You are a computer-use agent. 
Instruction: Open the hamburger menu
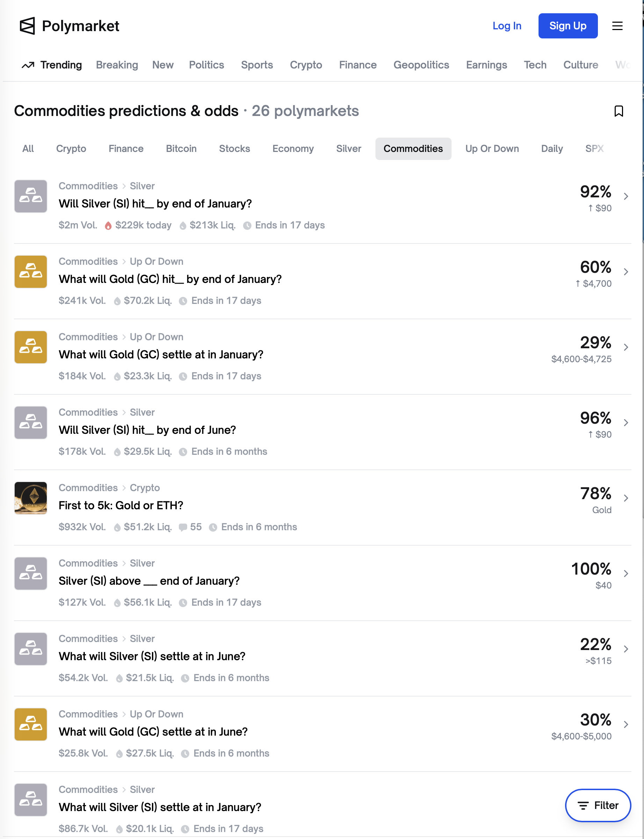tap(617, 26)
